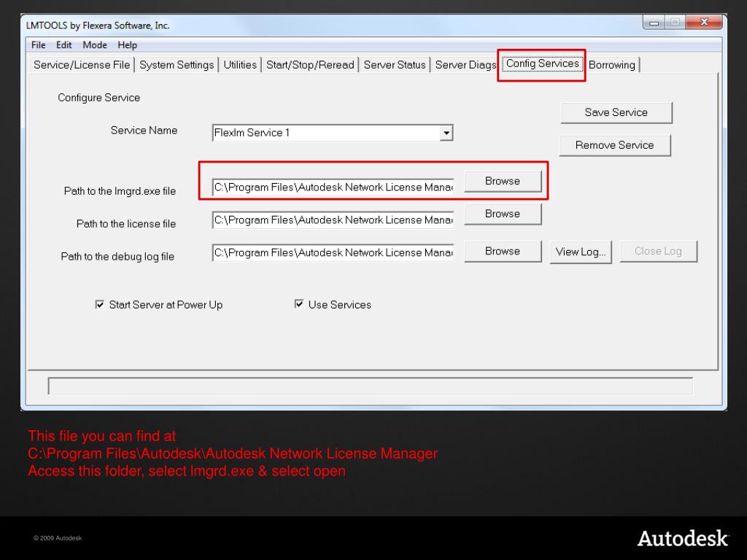Viewport: 747px width, 560px height.
Task: Open the Edit menu
Action: (x=64, y=45)
